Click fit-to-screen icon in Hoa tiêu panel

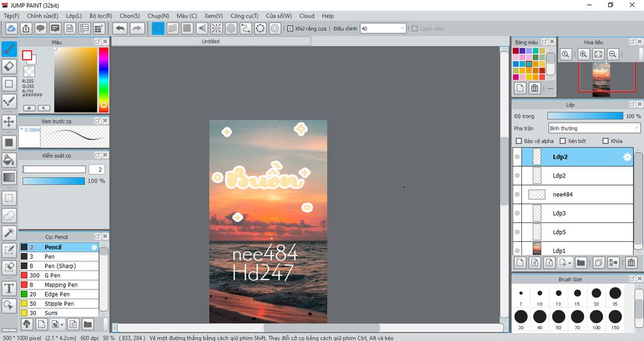coord(598,54)
